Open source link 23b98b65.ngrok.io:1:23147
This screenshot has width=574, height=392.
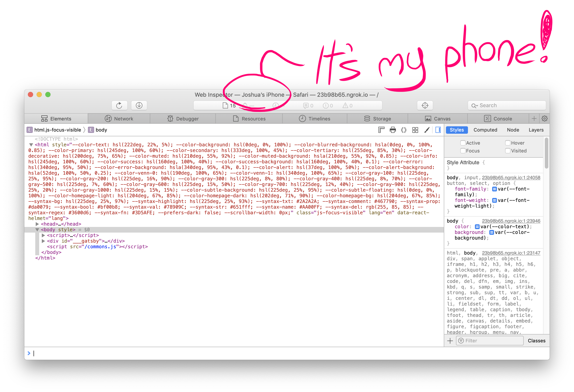[x=511, y=253]
